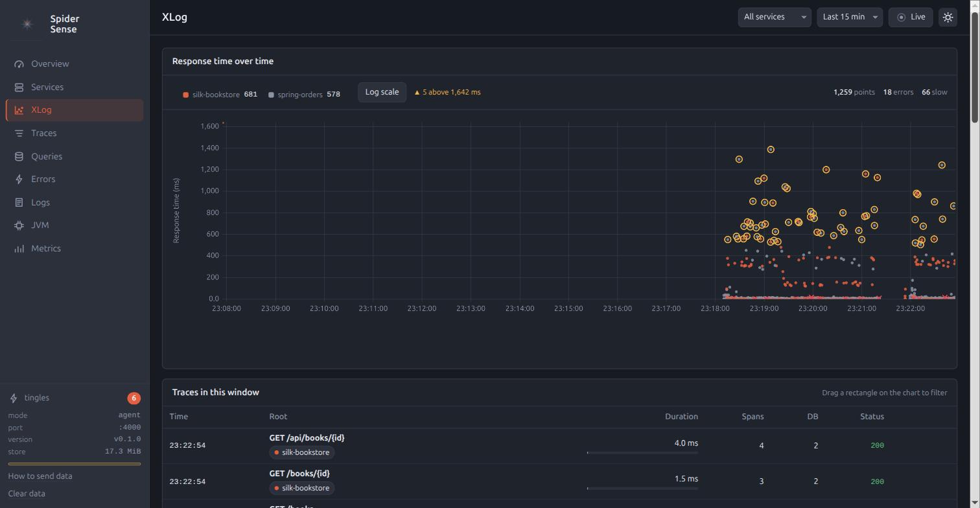980x508 pixels.
Task: Click the 1.5 ms duration value
Action: click(686, 479)
